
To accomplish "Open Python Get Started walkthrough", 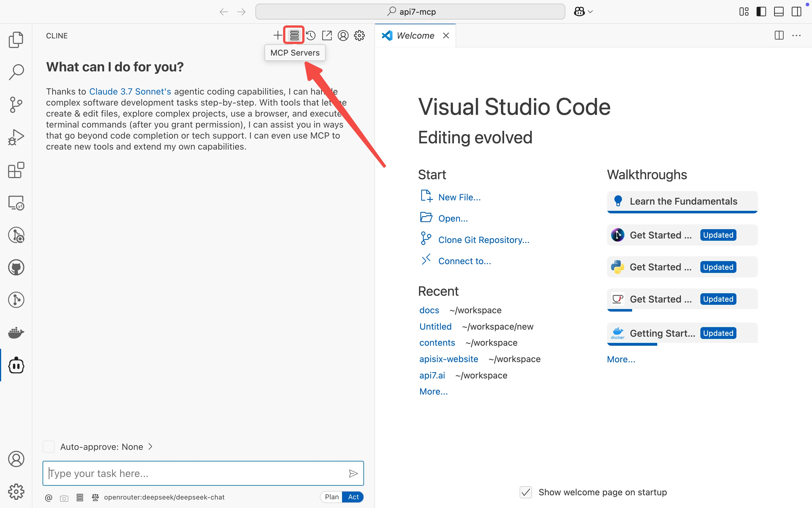I will click(682, 267).
